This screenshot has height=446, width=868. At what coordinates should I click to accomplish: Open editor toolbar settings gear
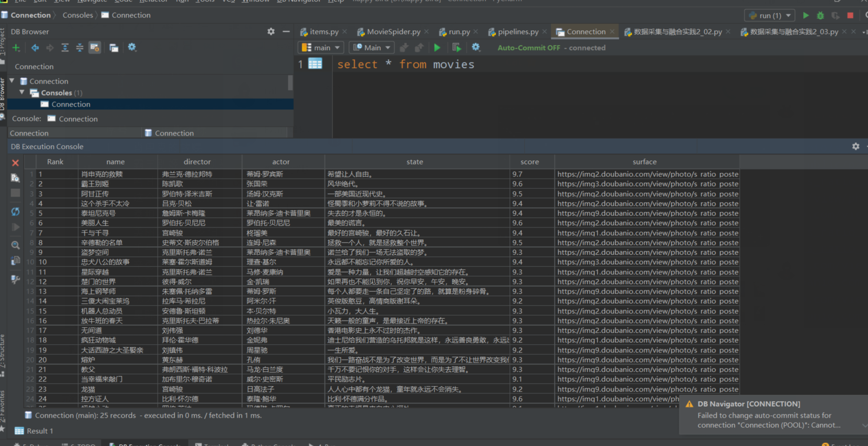tap(476, 47)
